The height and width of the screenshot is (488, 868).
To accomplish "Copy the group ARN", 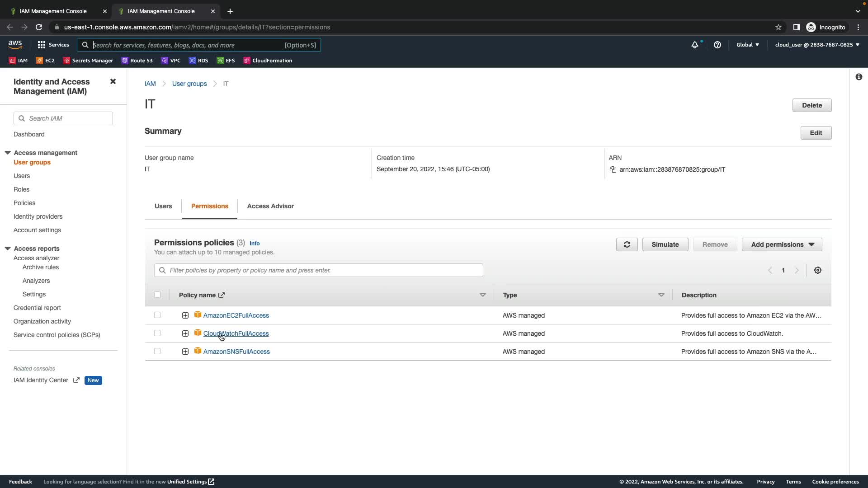I will pos(613,169).
